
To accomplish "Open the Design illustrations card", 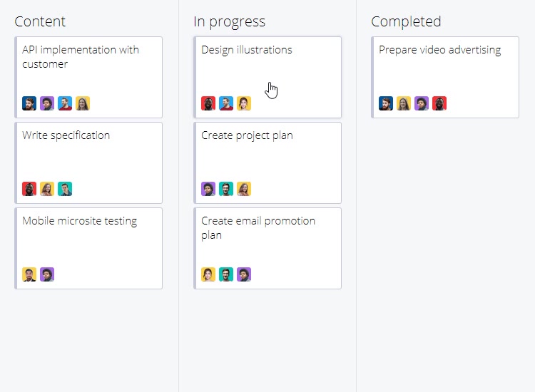I will pyautogui.click(x=267, y=78).
